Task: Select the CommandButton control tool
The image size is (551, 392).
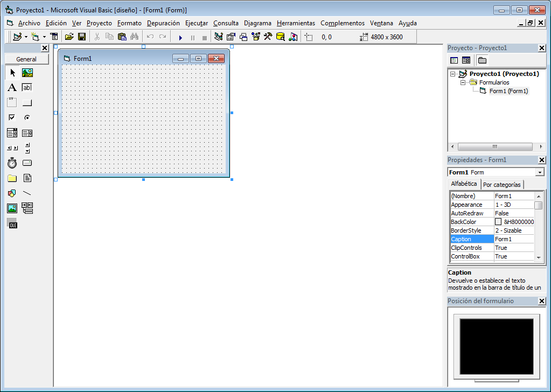Action: pyautogui.click(x=27, y=102)
